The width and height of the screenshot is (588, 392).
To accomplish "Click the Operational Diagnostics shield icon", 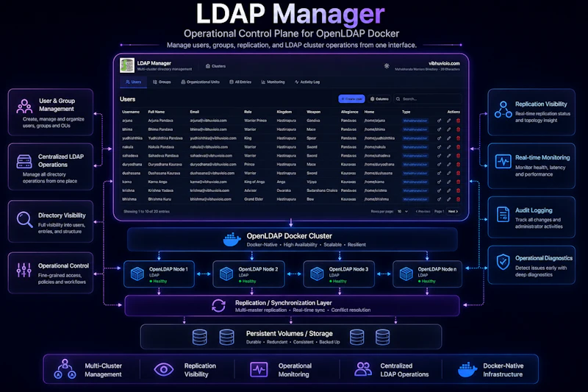I will click(x=503, y=262).
